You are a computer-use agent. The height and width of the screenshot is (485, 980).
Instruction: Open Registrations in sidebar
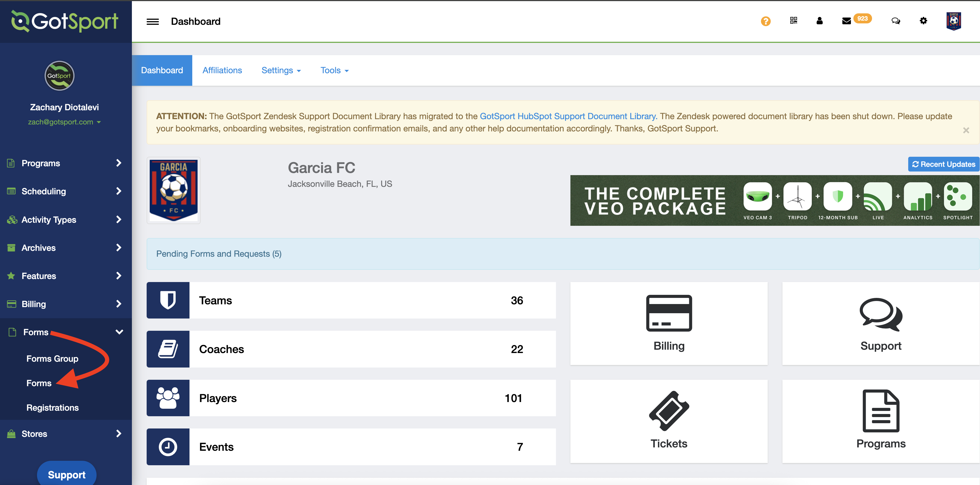pos(53,408)
